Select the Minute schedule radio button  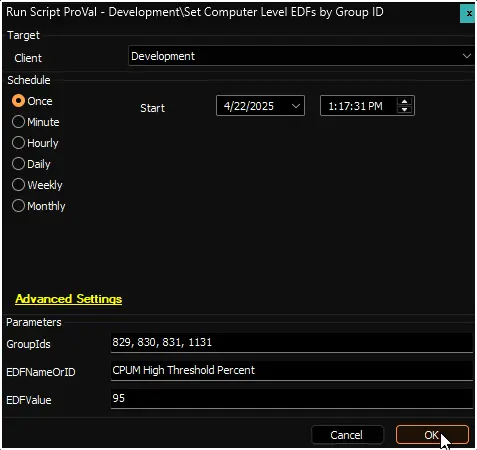coord(36,122)
